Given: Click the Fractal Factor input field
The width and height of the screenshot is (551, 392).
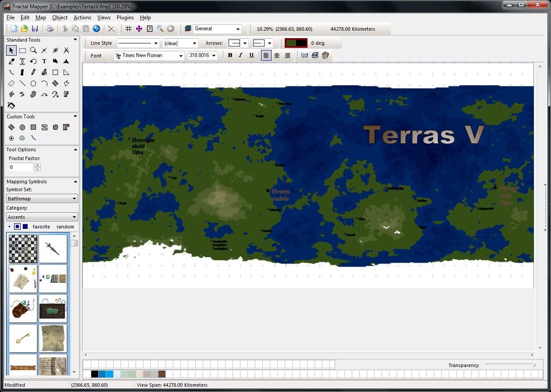Looking at the screenshot, I should (21, 167).
